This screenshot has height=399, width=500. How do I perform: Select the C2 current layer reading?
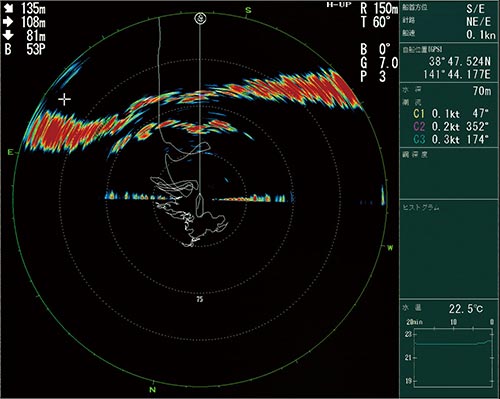click(451, 127)
